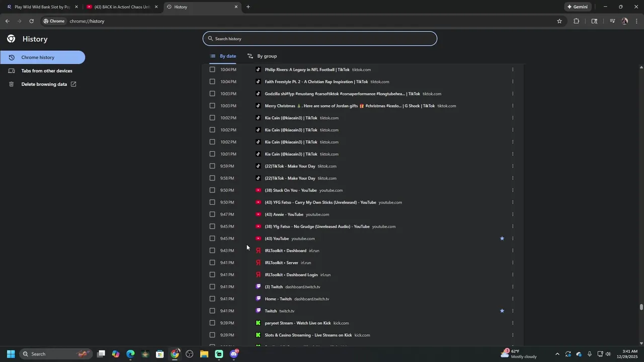Click the Search history field
Screen dimensions: 644x362
pyautogui.click(x=320, y=39)
